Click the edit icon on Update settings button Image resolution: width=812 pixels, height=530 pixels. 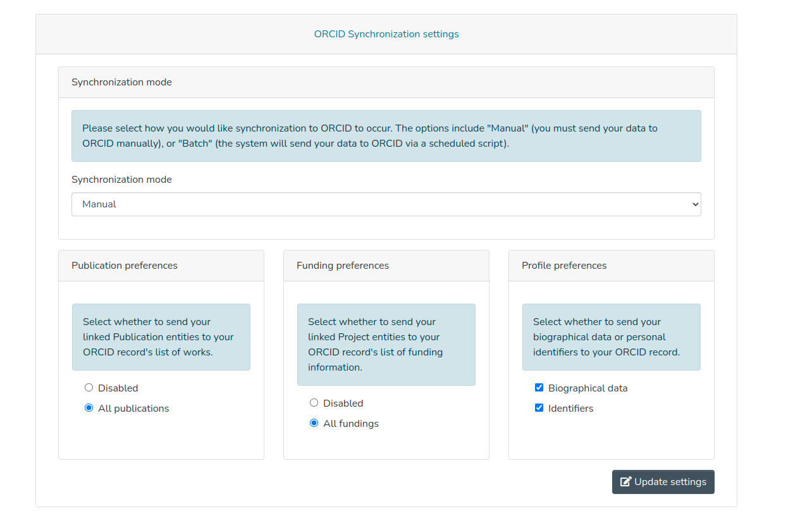click(625, 482)
